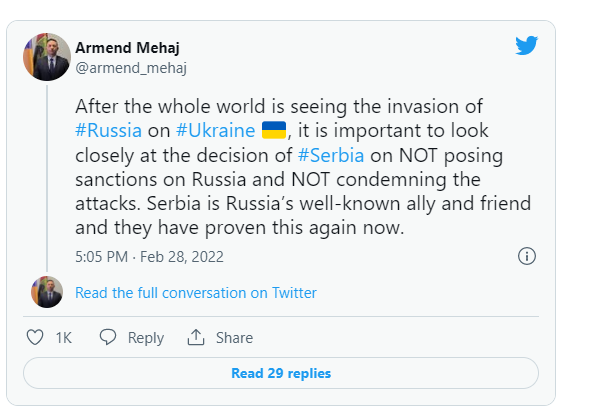
Task: Click the Reply text label
Action: point(145,338)
